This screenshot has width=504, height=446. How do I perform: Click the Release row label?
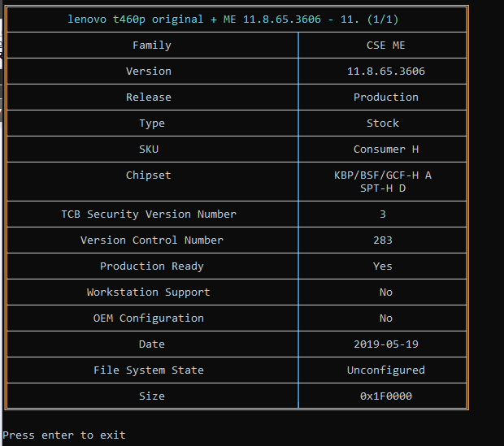149,97
